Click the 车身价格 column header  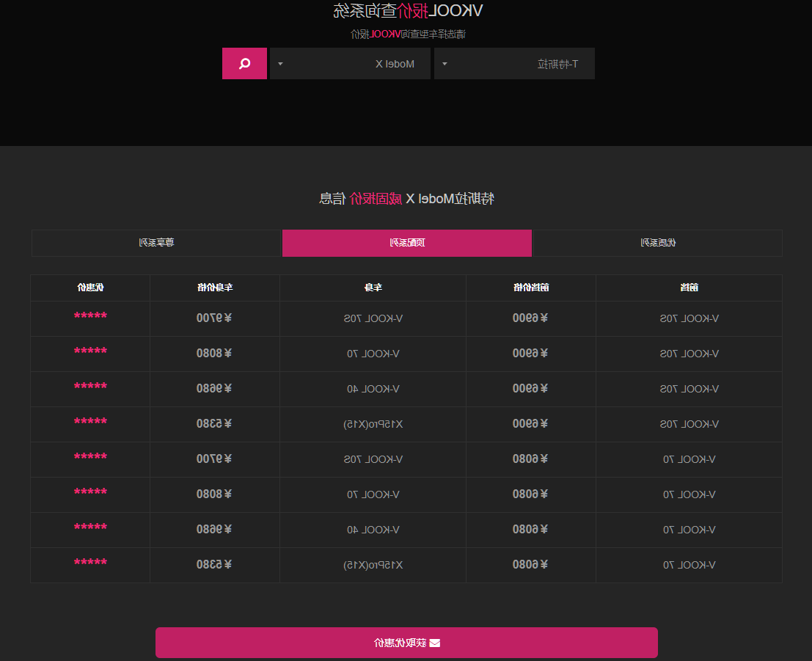click(x=215, y=288)
